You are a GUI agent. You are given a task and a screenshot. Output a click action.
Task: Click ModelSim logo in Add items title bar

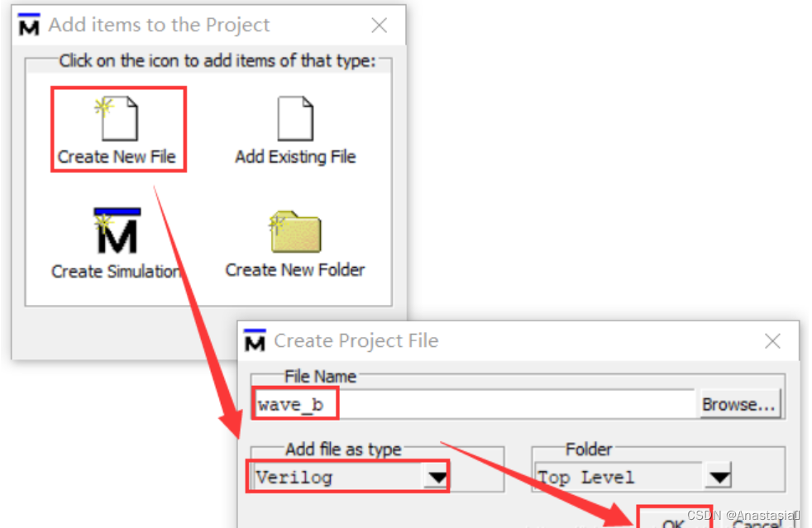(29, 26)
